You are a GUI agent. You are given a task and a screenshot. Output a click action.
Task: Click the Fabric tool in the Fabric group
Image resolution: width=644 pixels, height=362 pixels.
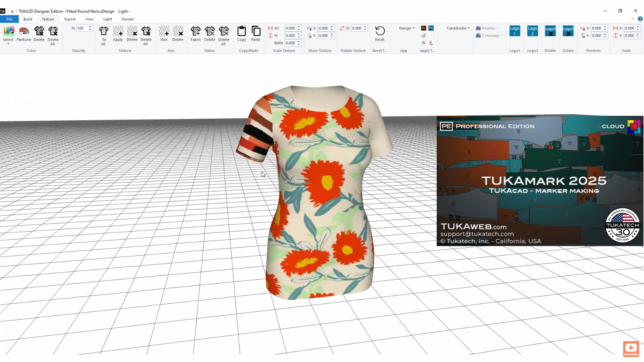click(196, 34)
